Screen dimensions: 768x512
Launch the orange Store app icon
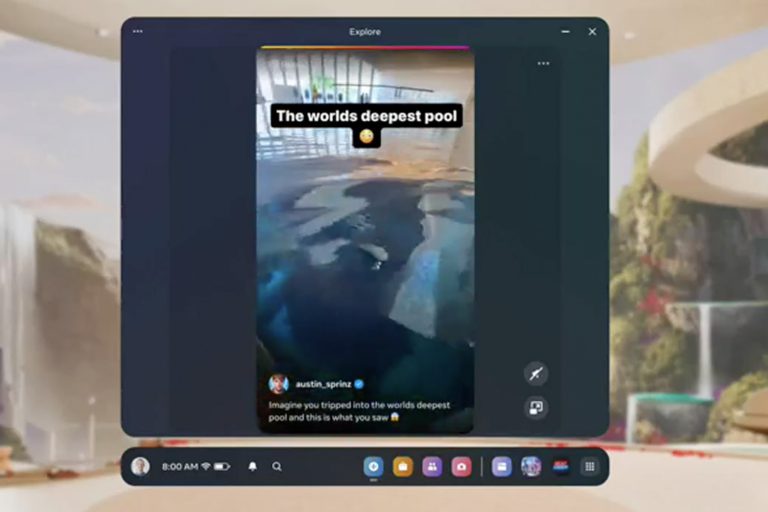pos(402,466)
